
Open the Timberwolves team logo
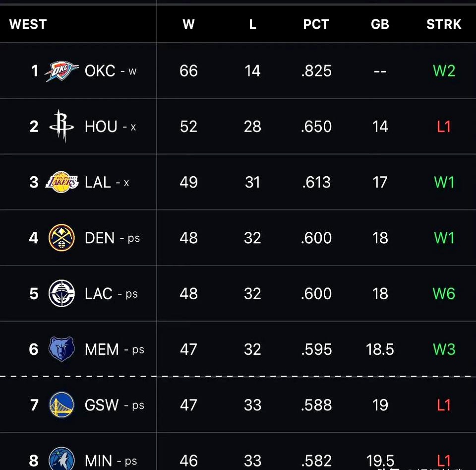pyautogui.click(x=61, y=459)
